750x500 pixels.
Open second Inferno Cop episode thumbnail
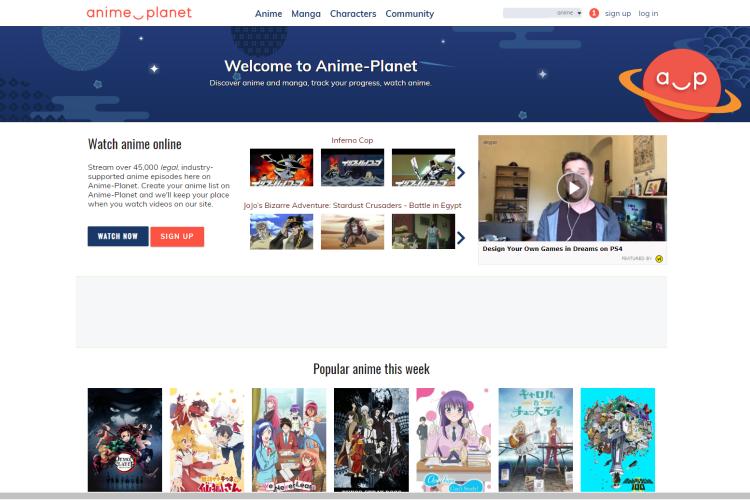(352, 167)
